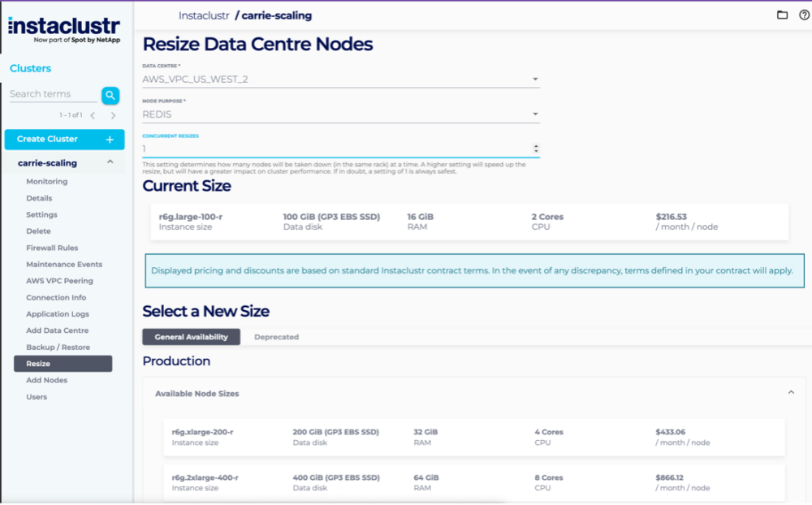
Task: Collapse the Available Node Sizes panel
Action: [x=791, y=391]
